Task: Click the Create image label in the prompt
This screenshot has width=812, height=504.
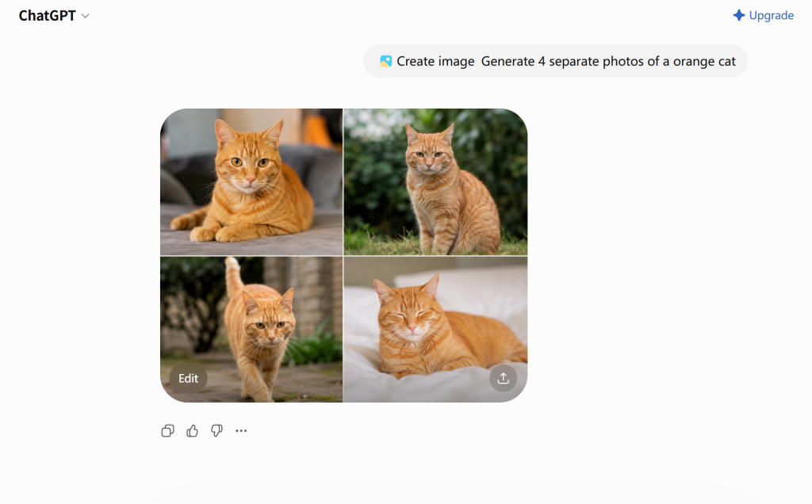Action: tap(435, 61)
